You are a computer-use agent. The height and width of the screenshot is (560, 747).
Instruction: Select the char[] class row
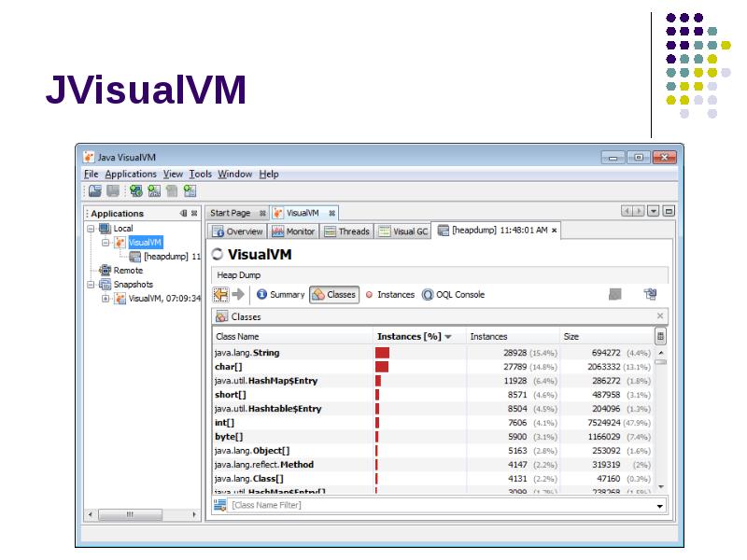pyautogui.click(x=433, y=367)
